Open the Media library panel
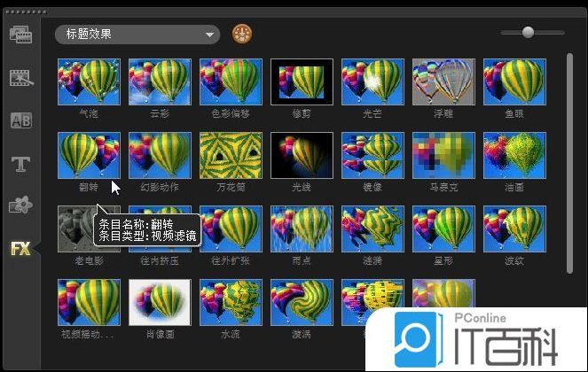Image resolution: width=588 pixels, height=372 pixels. pos(20,35)
